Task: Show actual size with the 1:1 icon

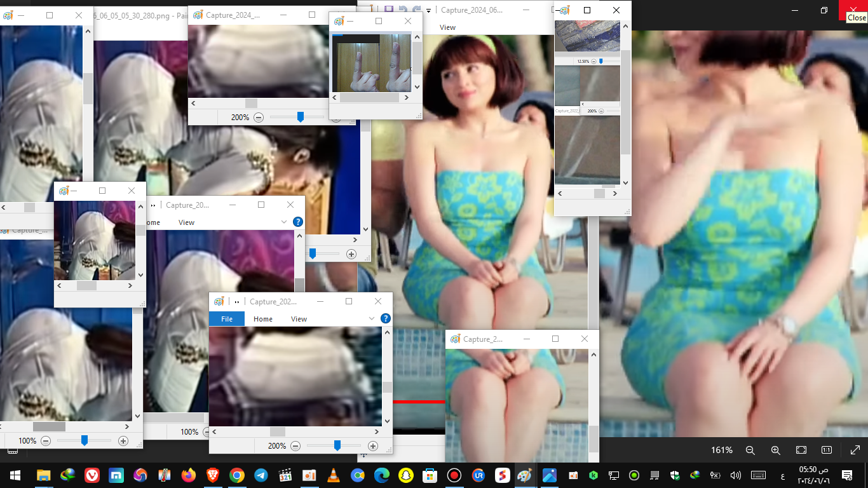Action: point(827,450)
